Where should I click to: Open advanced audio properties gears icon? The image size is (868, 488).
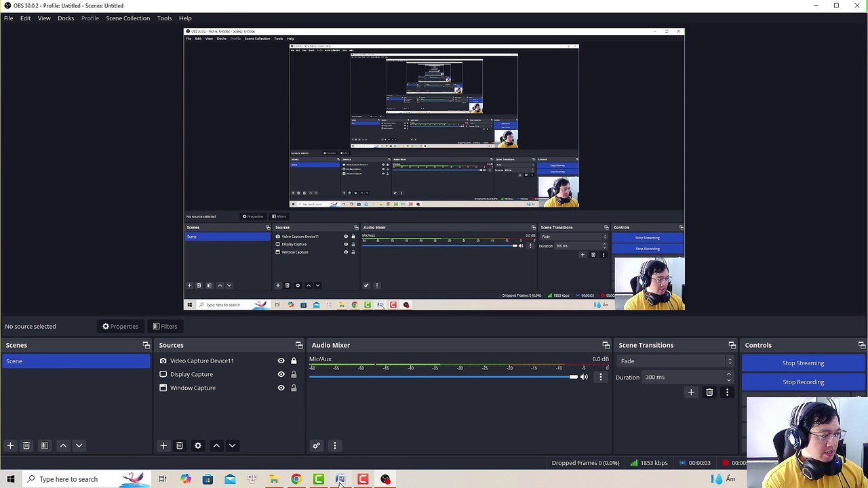coord(316,445)
